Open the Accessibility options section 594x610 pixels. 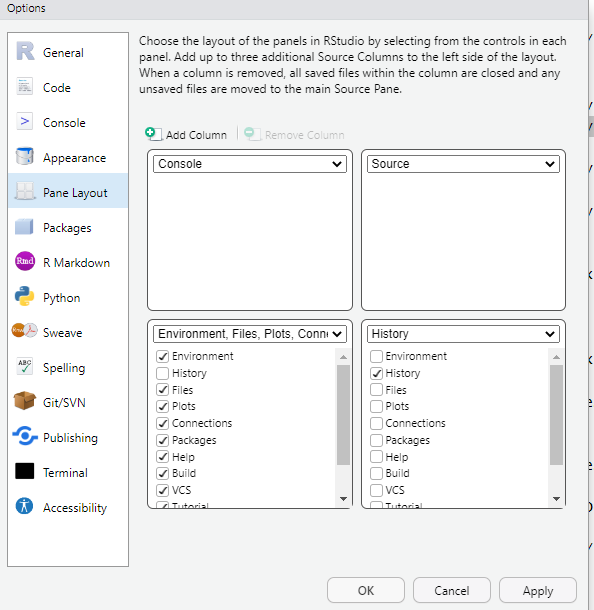coord(68,507)
